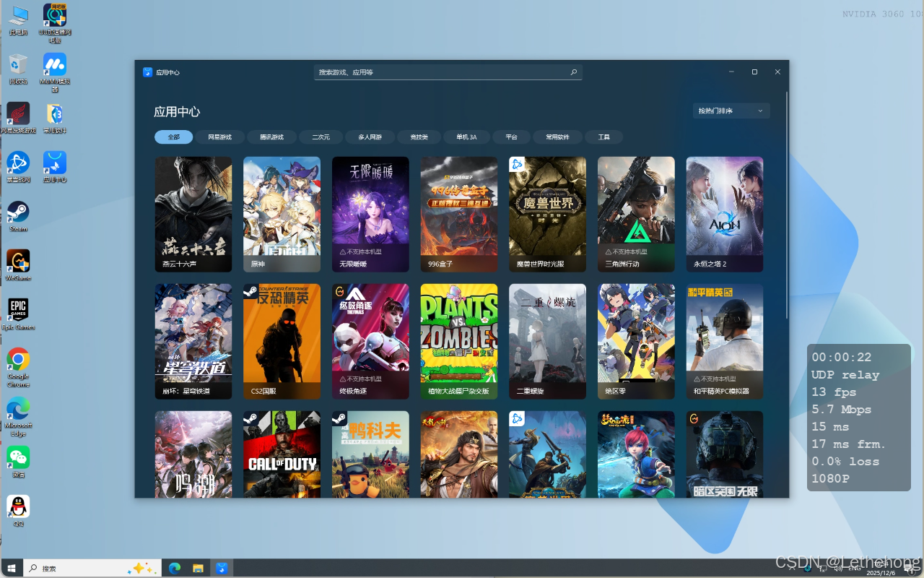Click the Windows taskbar 搜索 box
The width and height of the screenshot is (924, 578).
pyautogui.click(x=92, y=569)
